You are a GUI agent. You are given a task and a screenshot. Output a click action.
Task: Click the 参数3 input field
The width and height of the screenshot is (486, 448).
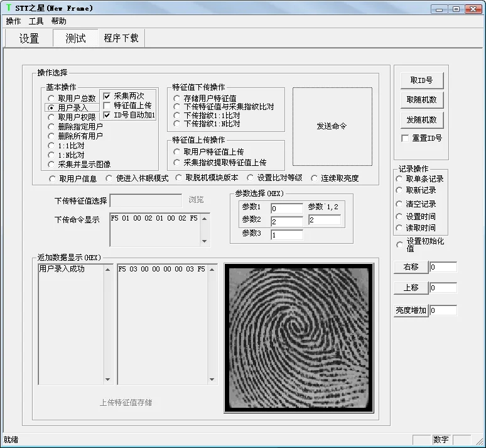coord(287,235)
